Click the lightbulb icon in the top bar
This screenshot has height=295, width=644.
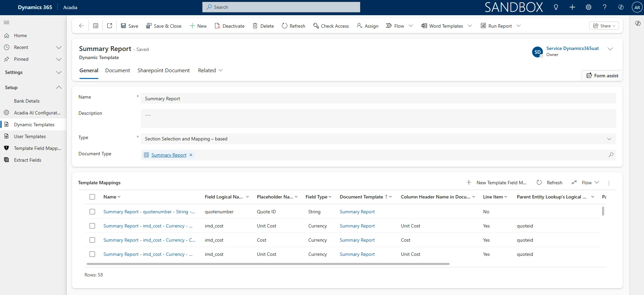(x=556, y=7)
